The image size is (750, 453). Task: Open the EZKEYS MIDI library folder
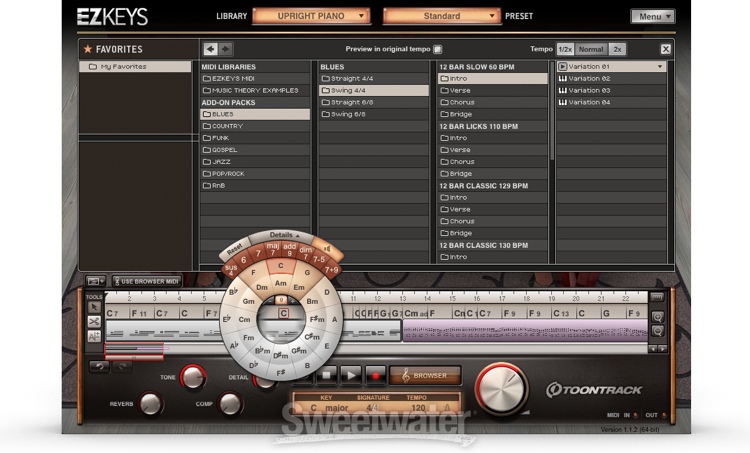[255, 78]
